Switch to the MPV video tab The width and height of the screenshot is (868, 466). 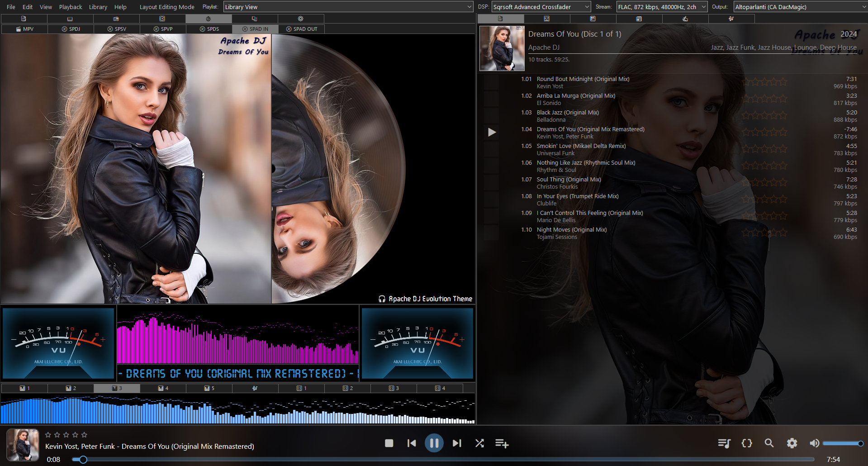(x=24, y=29)
